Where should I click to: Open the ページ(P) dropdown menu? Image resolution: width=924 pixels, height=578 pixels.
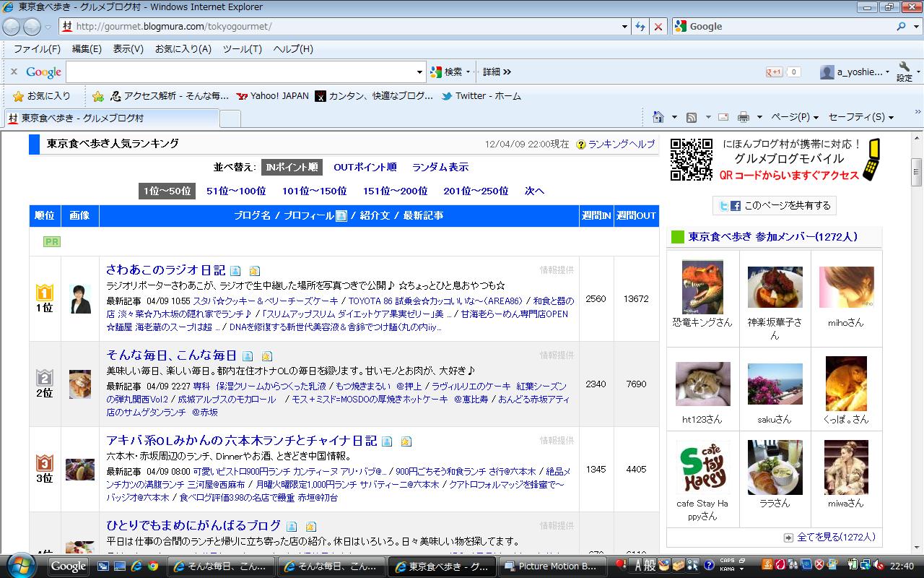[795, 117]
